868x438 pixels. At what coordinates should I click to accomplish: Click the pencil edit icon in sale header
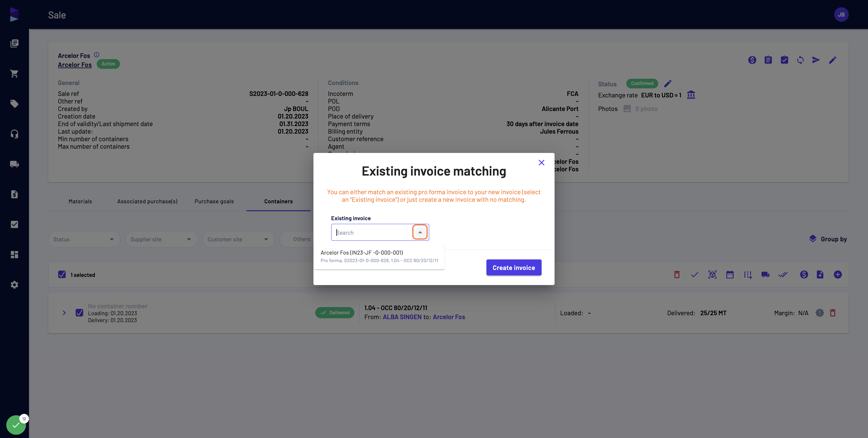click(x=833, y=60)
